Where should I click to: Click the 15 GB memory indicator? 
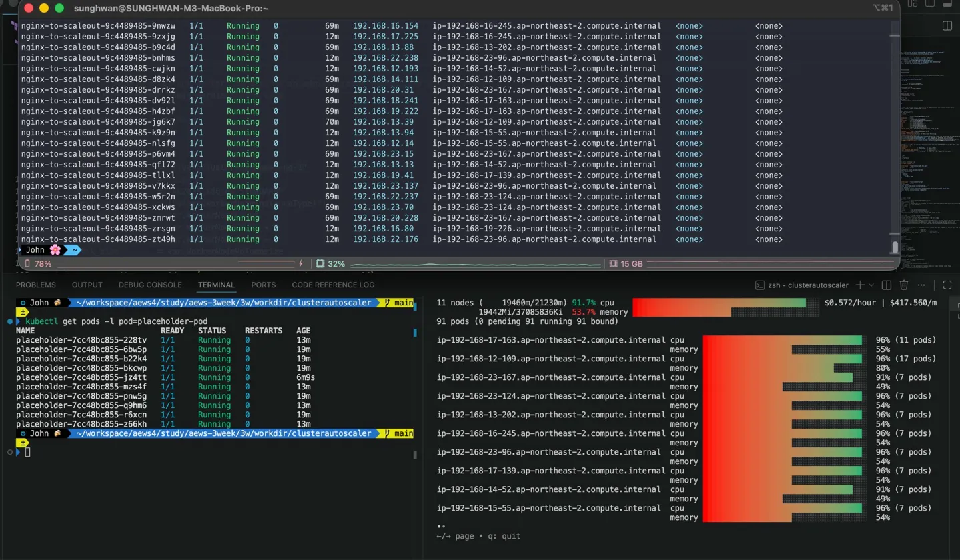[626, 264]
